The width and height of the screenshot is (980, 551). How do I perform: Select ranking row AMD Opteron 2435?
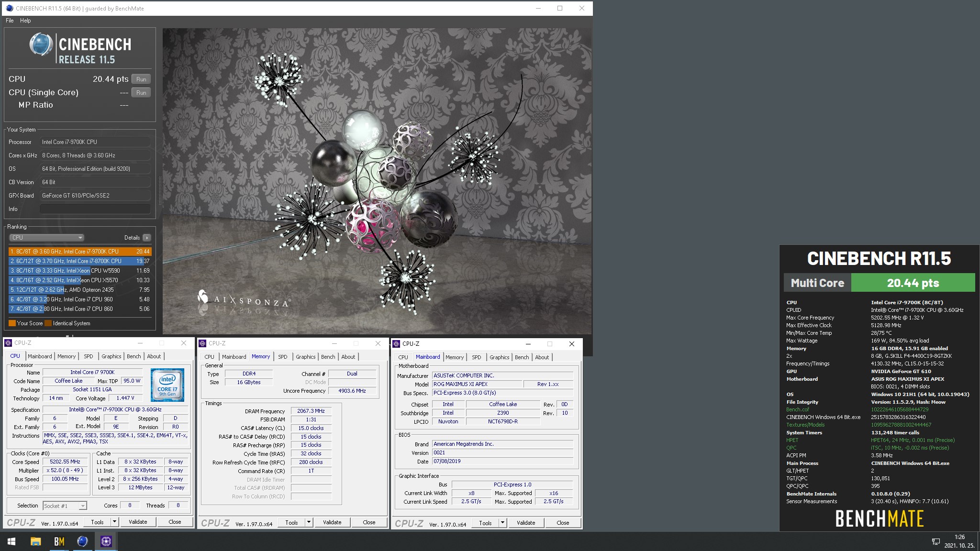click(80, 290)
